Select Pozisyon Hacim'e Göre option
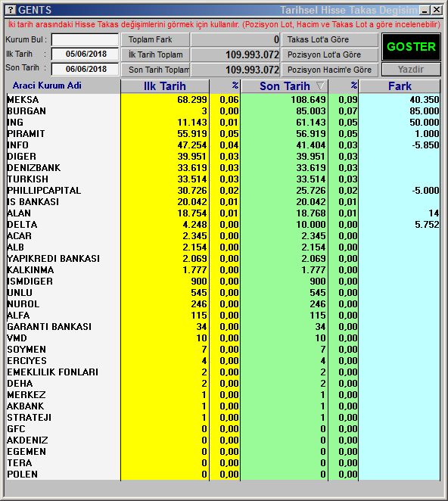 [x=329, y=70]
